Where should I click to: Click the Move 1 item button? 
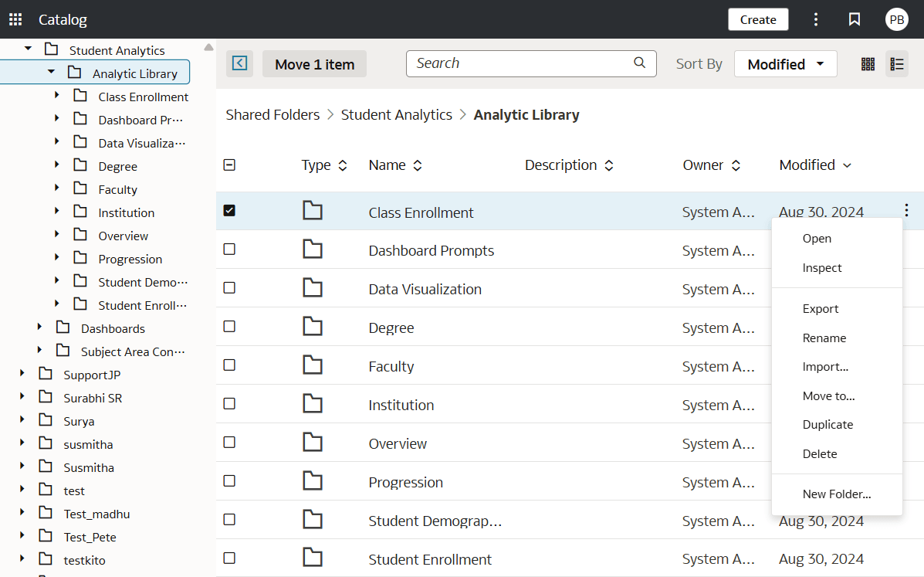pyautogui.click(x=314, y=64)
